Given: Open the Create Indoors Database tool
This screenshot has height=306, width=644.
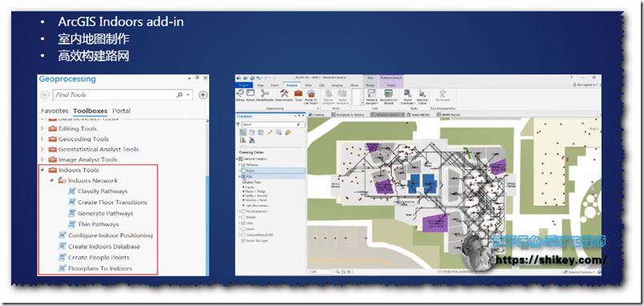Looking at the screenshot, I should (x=99, y=247).
